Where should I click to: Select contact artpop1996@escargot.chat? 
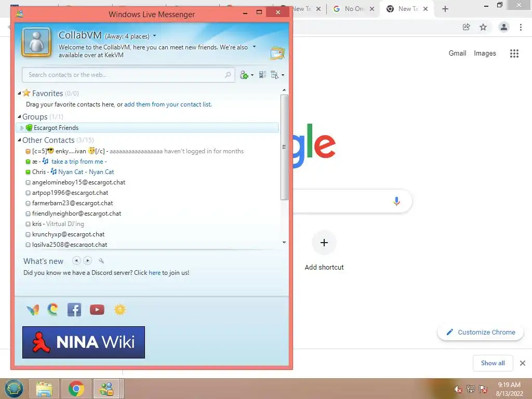point(70,193)
